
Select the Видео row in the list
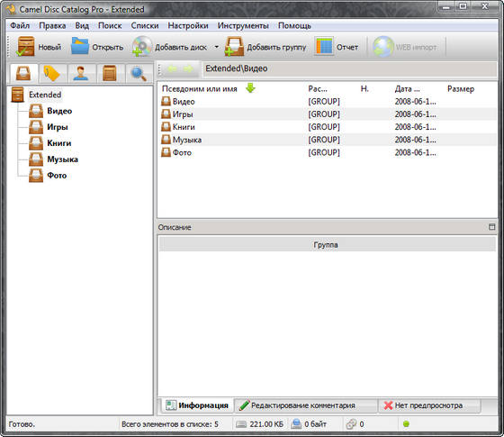pyautogui.click(x=328, y=101)
